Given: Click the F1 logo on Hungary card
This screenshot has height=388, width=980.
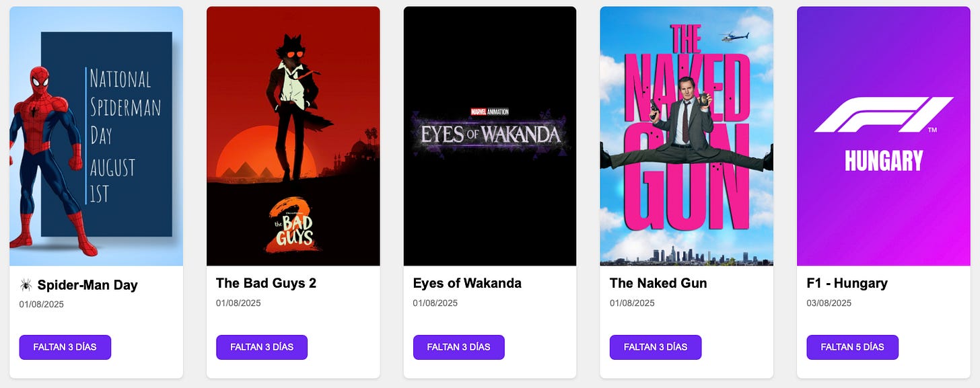Looking at the screenshot, I should point(884,114).
